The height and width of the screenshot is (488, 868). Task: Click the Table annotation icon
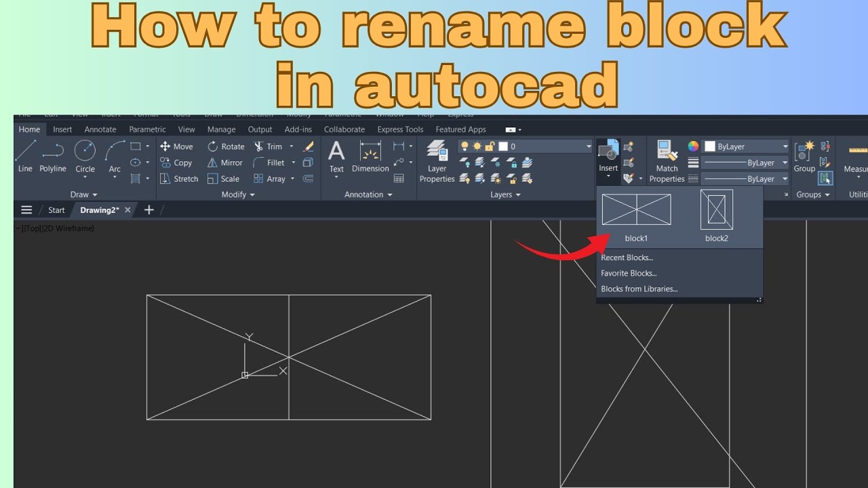coord(399,179)
